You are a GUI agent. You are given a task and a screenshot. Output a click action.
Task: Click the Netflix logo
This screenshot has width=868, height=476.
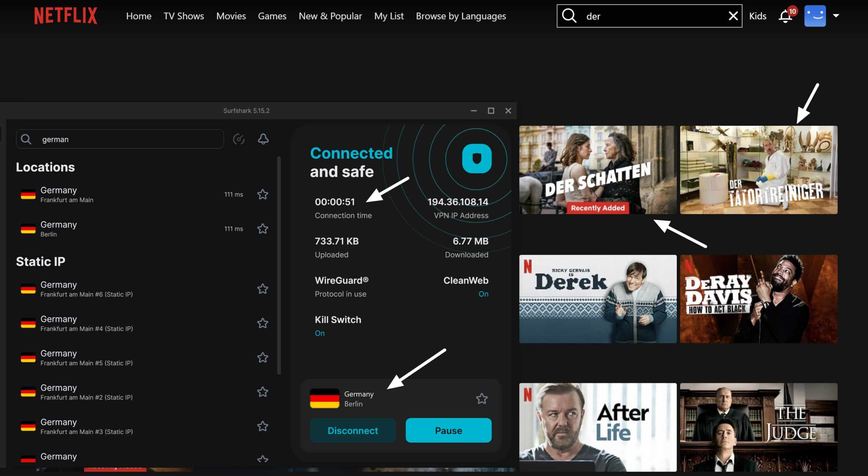point(66,16)
